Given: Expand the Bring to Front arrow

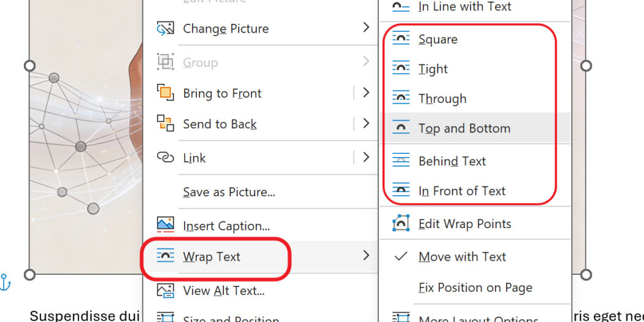Looking at the screenshot, I should coord(366,93).
